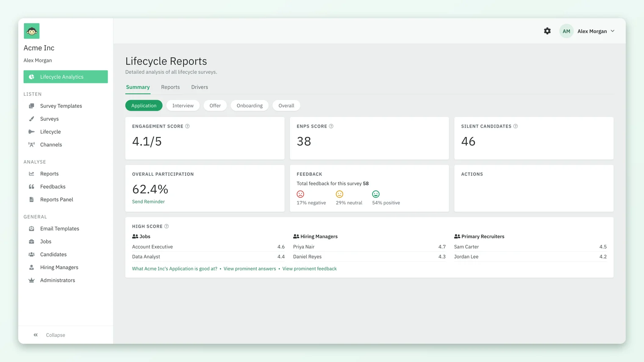Click the Data Analyst row
Screen dimensions: 644x362
208,256
